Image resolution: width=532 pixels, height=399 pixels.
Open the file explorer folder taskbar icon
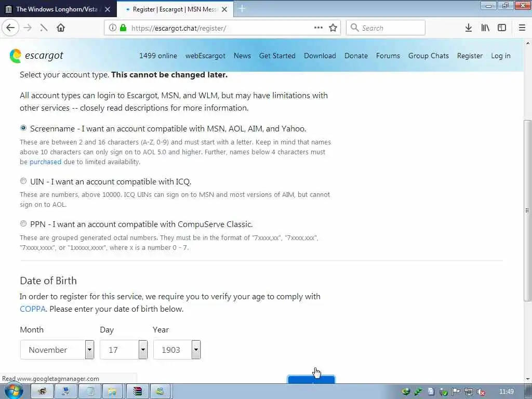click(x=112, y=391)
